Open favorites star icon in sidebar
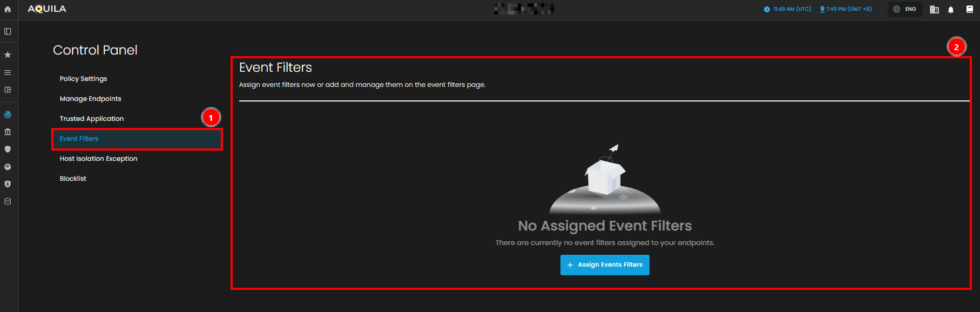The width and height of the screenshot is (980, 312). click(x=8, y=55)
